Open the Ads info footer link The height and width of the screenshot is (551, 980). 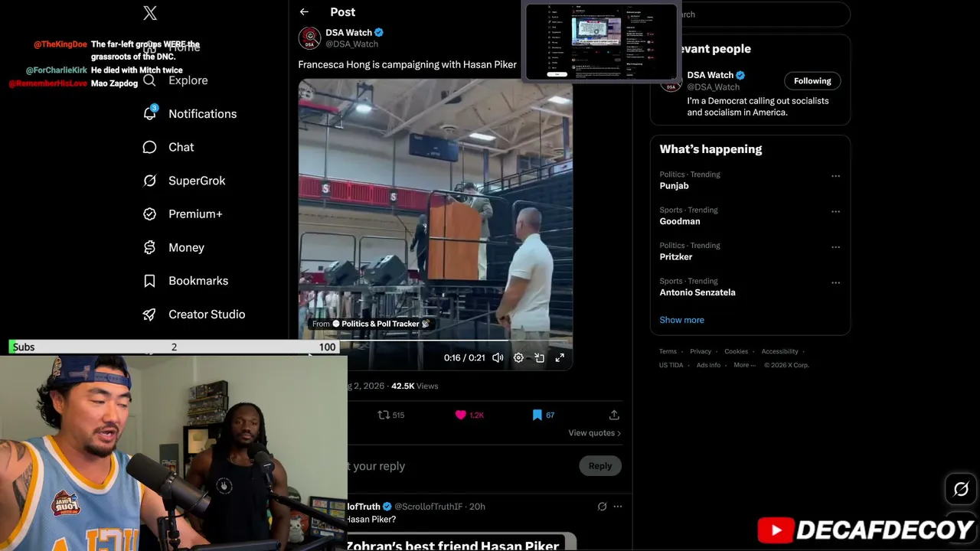(x=708, y=365)
